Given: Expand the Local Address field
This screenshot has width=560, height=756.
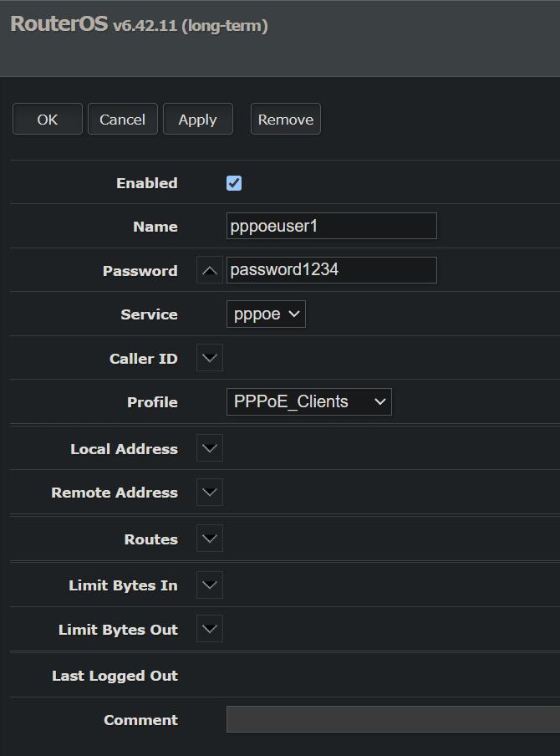Looking at the screenshot, I should 210,448.
